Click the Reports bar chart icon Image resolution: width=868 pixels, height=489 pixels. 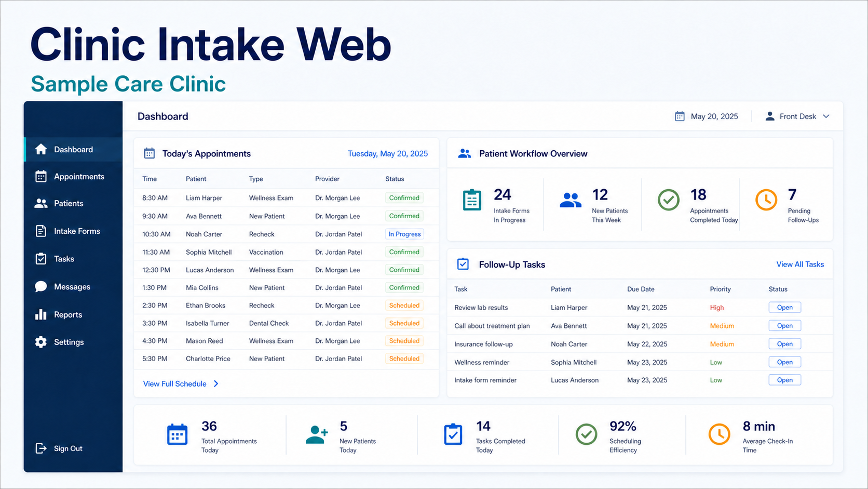pos(41,314)
